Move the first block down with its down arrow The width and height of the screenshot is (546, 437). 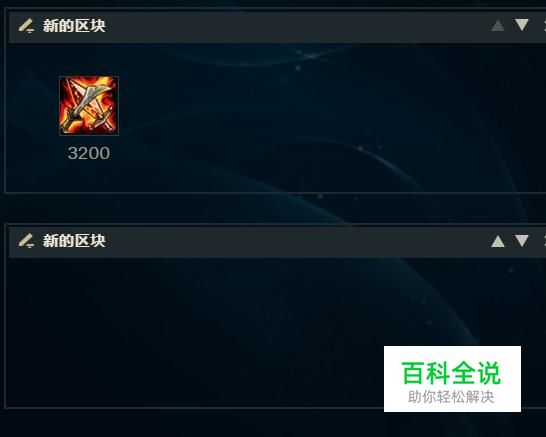(x=522, y=25)
